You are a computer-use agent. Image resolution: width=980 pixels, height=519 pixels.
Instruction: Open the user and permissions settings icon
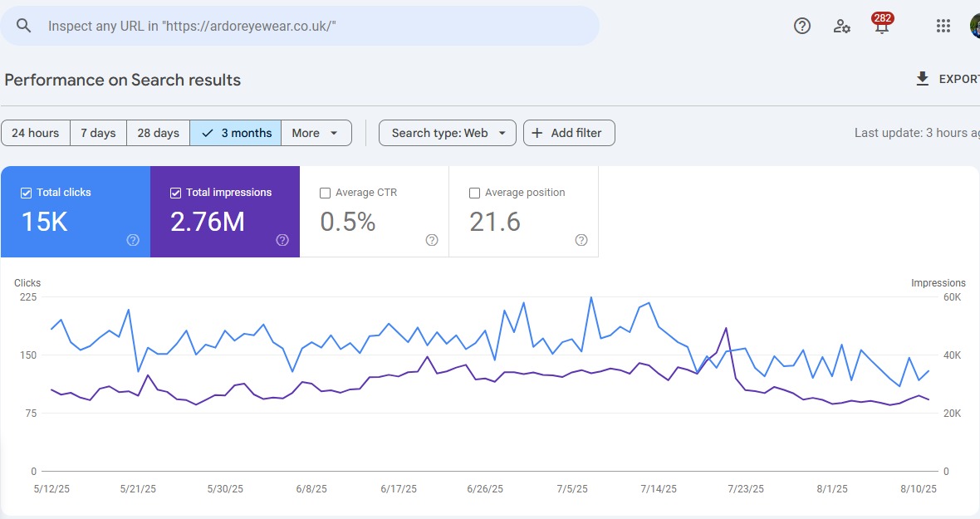tap(841, 27)
